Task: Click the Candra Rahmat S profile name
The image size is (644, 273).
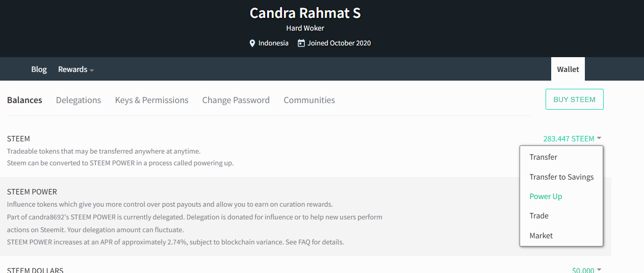Action: point(305,13)
